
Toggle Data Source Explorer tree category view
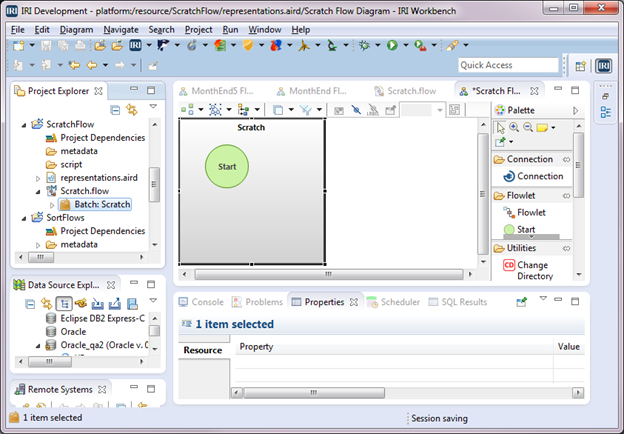click(x=64, y=304)
